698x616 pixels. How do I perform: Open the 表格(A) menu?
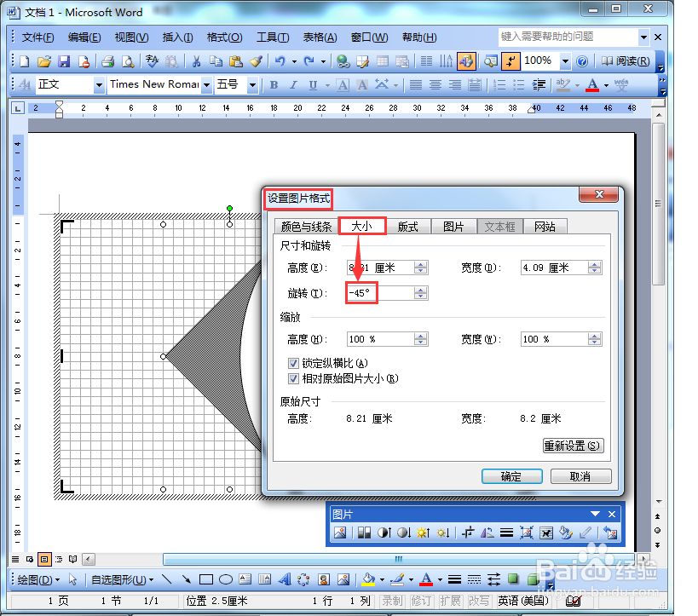tap(320, 37)
